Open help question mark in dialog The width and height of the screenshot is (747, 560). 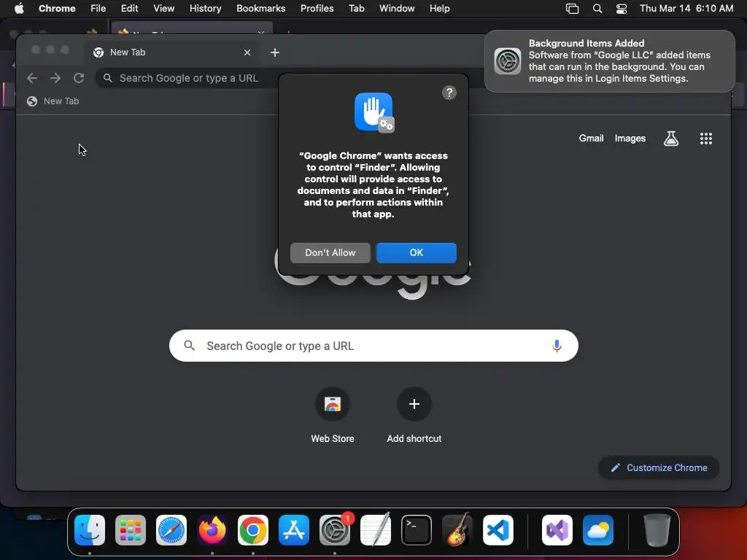coord(449,93)
